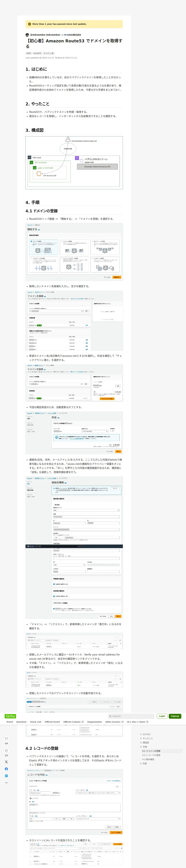Click the green Signup button
186x868 pixels.
(x=175, y=716)
